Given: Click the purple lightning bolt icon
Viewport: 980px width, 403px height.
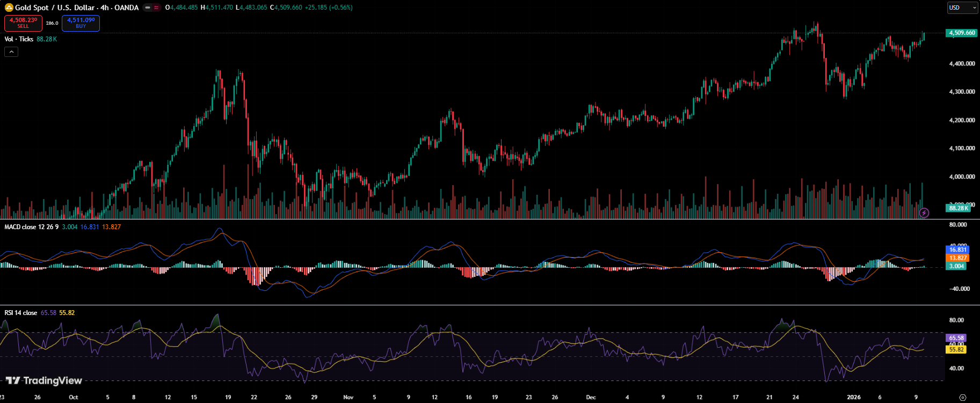Looking at the screenshot, I should pyautogui.click(x=924, y=213).
